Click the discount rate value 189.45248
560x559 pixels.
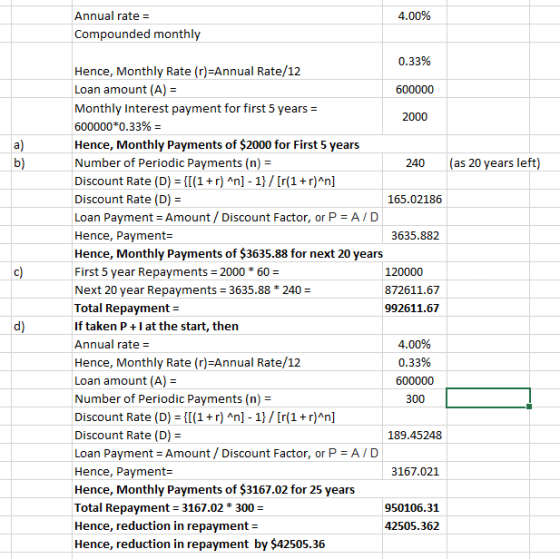coord(415,435)
